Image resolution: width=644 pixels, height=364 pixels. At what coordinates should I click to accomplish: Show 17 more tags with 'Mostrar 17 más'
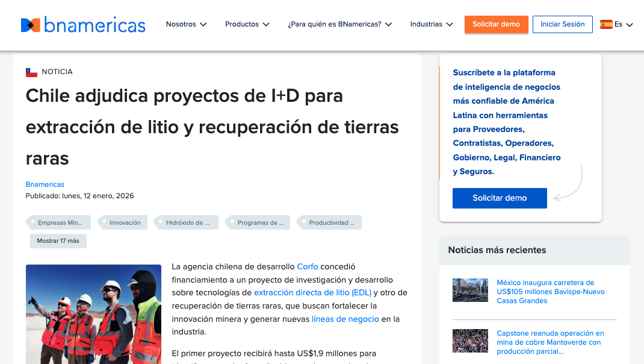tap(58, 241)
